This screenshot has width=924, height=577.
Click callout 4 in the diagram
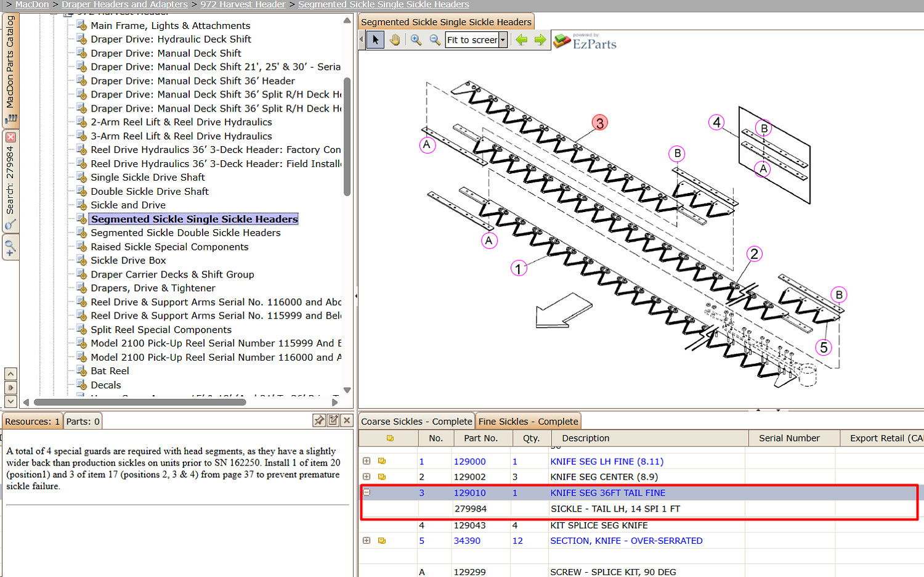716,122
